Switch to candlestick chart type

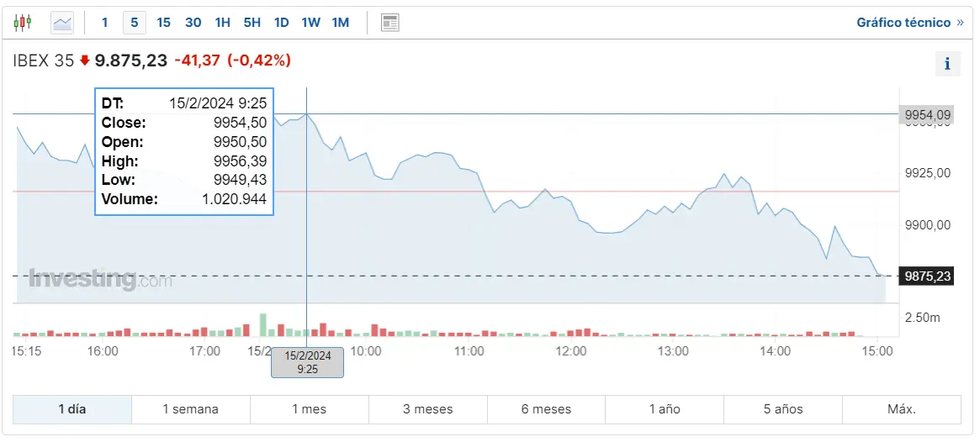click(x=23, y=23)
